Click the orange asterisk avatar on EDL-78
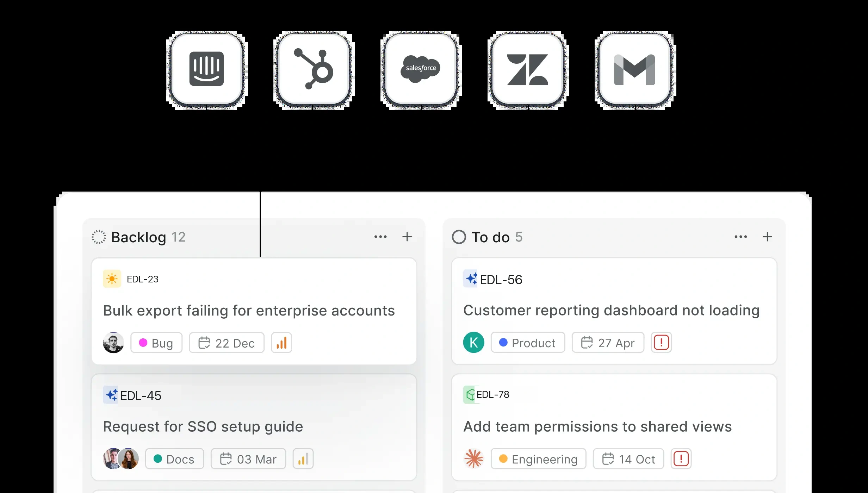This screenshot has width=868, height=493. [474, 458]
